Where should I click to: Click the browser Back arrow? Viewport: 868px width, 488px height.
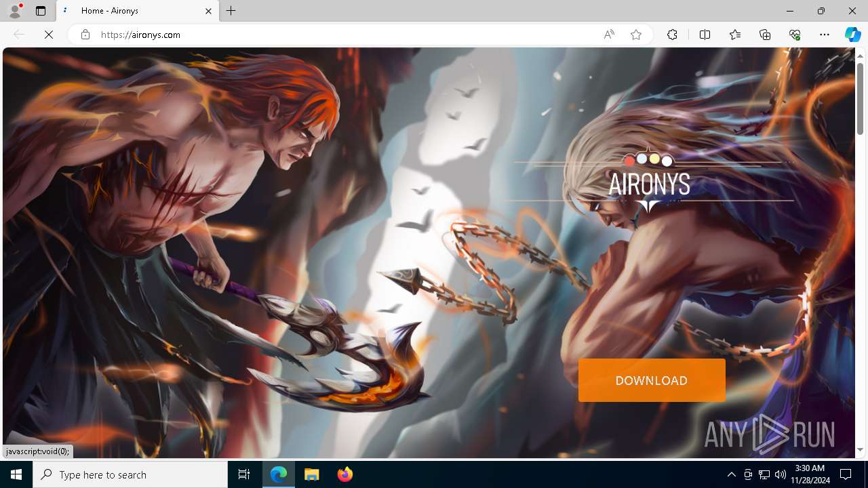pos(19,35)
